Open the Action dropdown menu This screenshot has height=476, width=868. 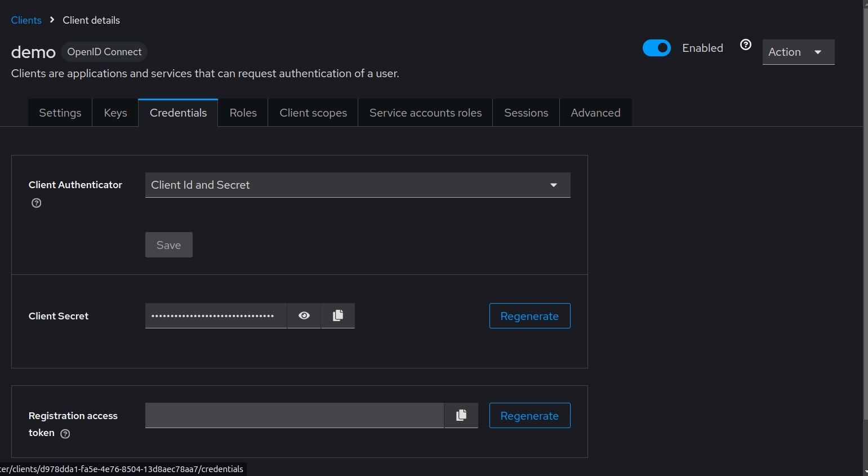(x=798, y=52)
